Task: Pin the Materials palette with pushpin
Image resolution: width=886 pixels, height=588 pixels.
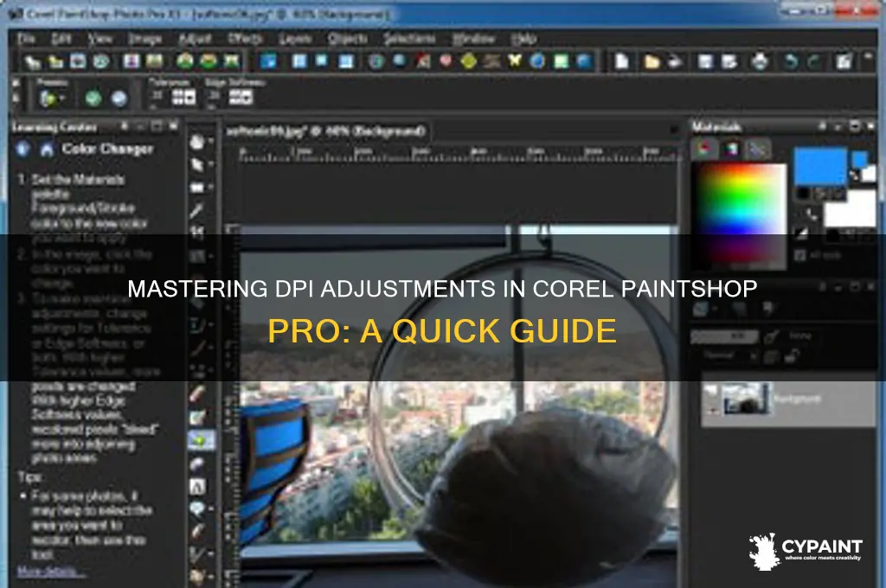Action: pyautogui.click(x=822, y=126)
